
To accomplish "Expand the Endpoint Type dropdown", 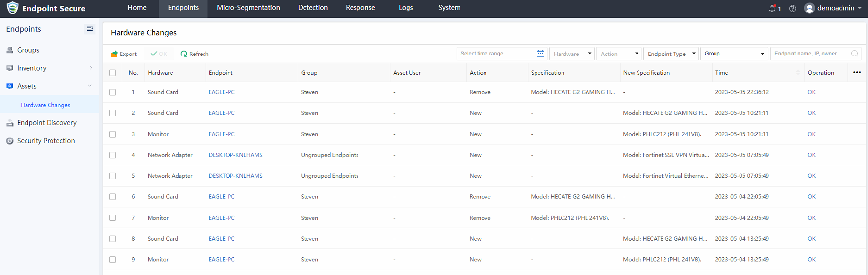I will 671,54.
